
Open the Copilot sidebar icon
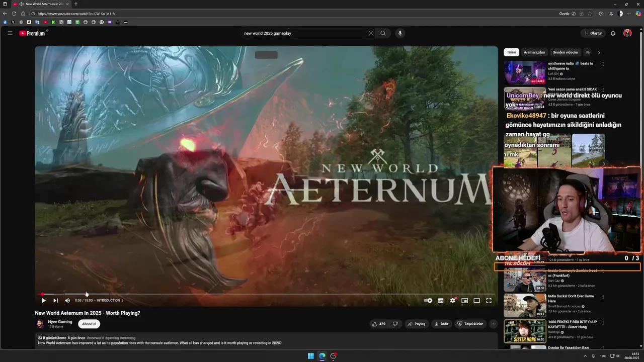tap(638, 14)
